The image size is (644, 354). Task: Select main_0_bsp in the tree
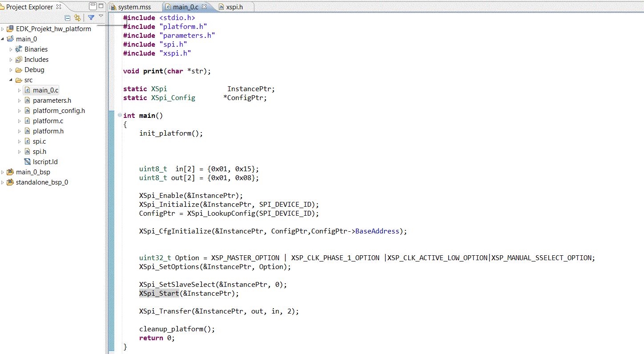[x=33, y=172]
